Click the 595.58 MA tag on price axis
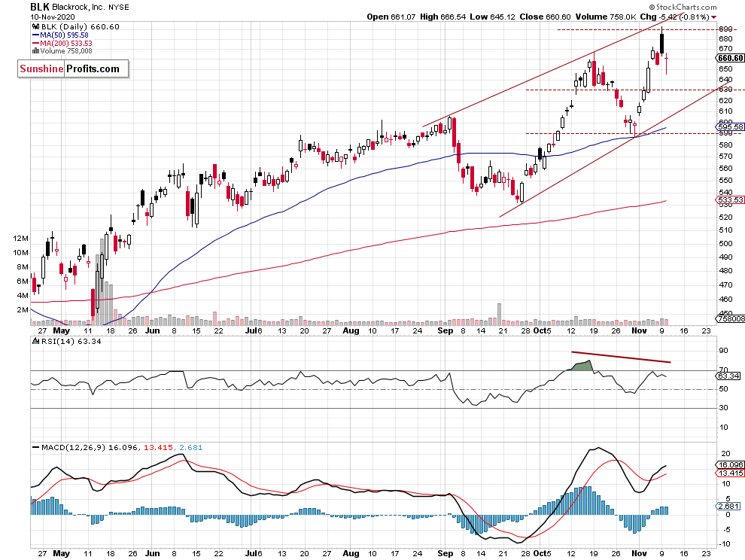 (730, 127)
